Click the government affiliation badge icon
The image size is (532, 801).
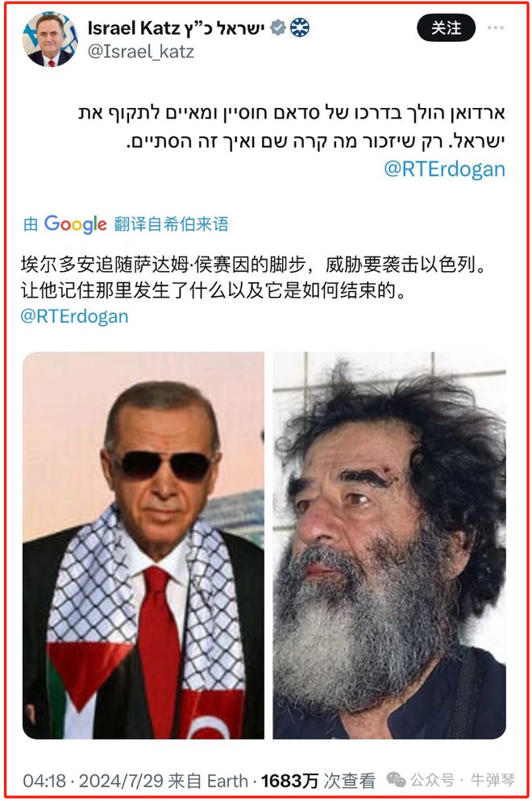point(300,27)
